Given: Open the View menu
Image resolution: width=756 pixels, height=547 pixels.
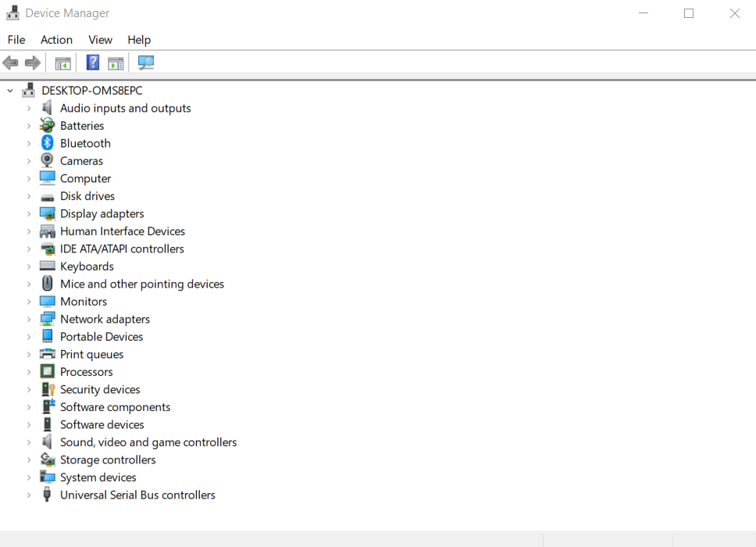Looking at the screenshot, I should [x=100, y=40].
